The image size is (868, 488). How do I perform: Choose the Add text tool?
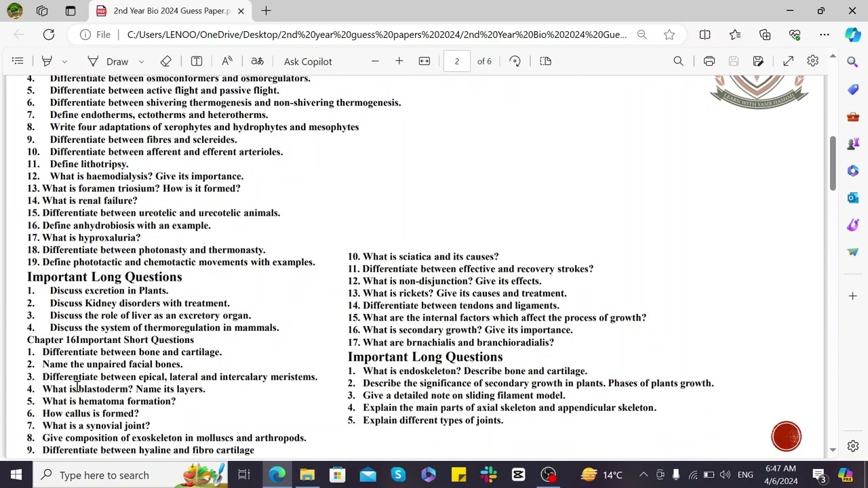[196, 61]
